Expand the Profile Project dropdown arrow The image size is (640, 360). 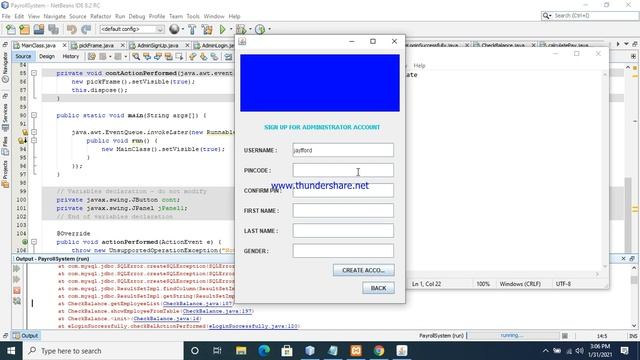269,29
